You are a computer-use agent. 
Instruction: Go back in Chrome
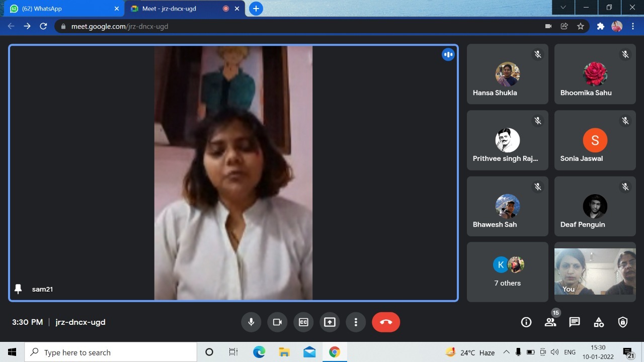tap(11, 26)
